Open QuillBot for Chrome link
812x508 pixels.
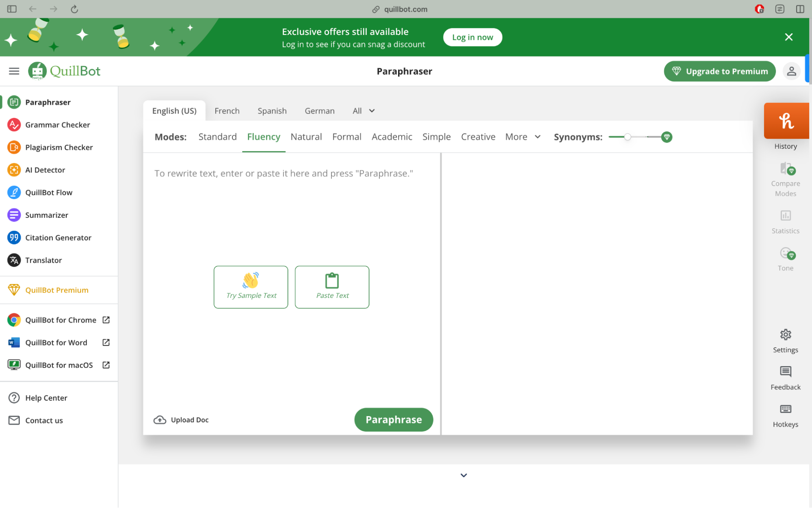59,320
